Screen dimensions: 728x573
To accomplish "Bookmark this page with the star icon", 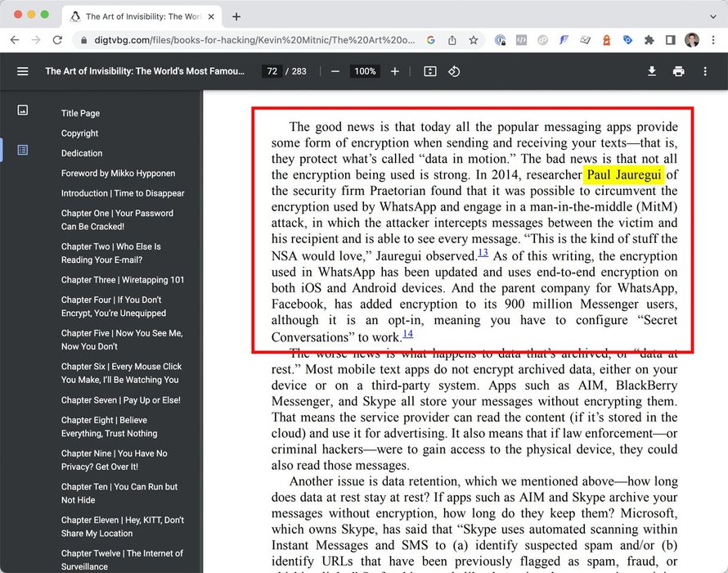I will point(474,40).
